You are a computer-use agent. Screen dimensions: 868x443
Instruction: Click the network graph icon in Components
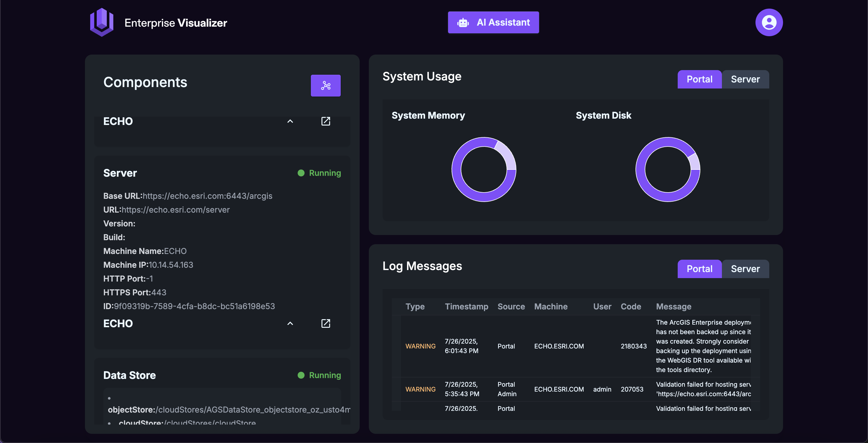(325, 86)
